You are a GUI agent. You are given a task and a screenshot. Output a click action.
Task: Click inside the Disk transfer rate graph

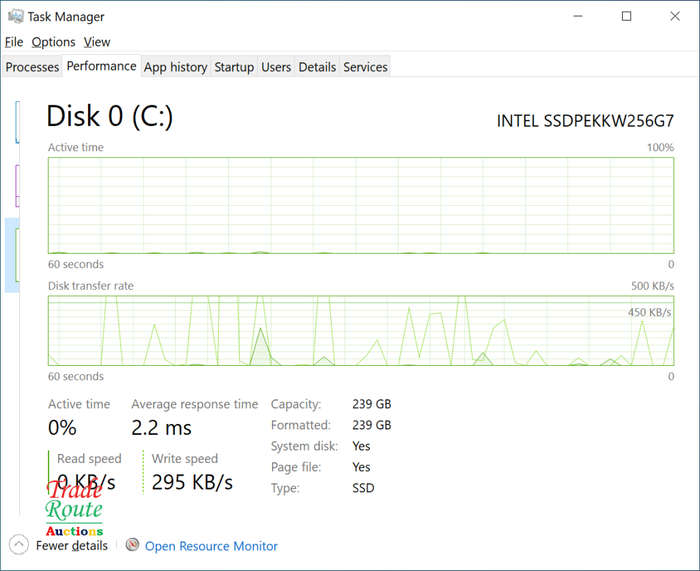(361, 330)
